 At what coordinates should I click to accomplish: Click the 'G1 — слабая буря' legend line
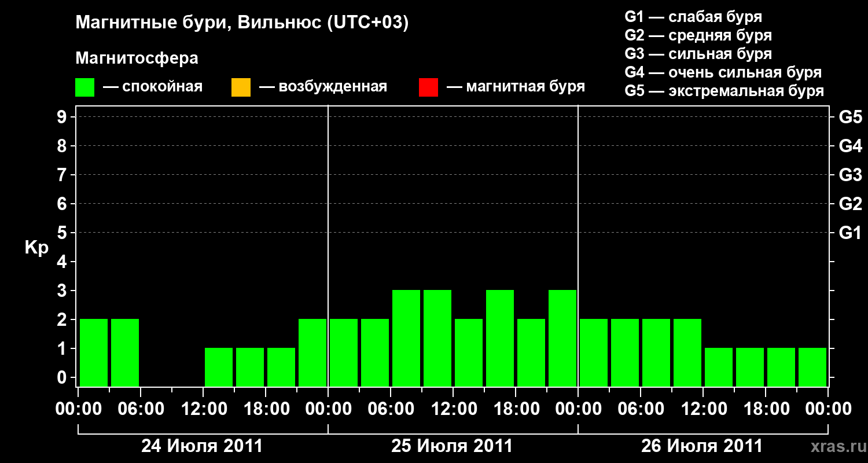(x=693, y=17)
